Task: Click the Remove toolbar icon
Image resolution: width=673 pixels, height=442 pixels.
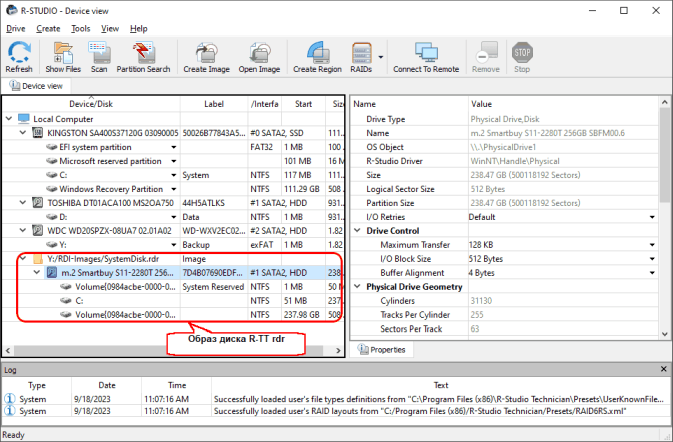Action: (486, 57)
